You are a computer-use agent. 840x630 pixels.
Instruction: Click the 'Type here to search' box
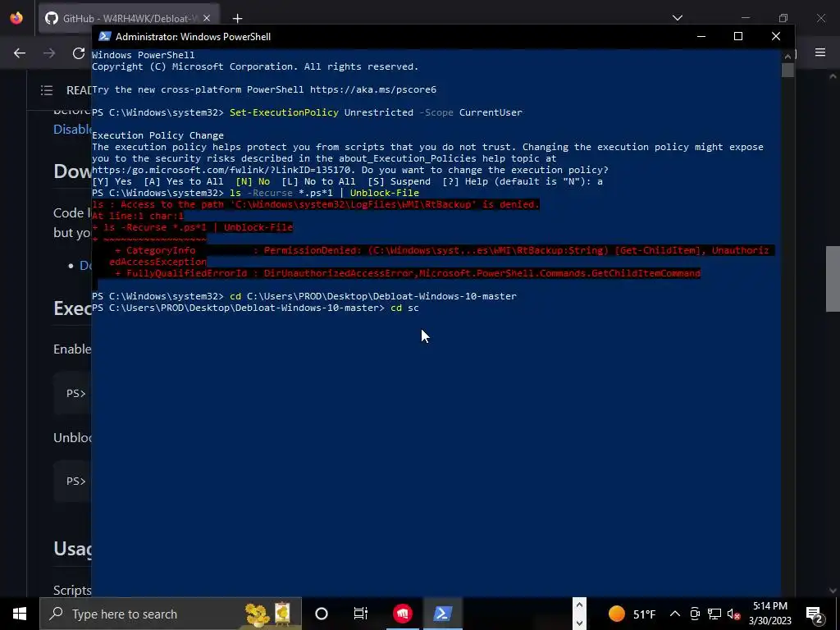click(x=171, y=614)
